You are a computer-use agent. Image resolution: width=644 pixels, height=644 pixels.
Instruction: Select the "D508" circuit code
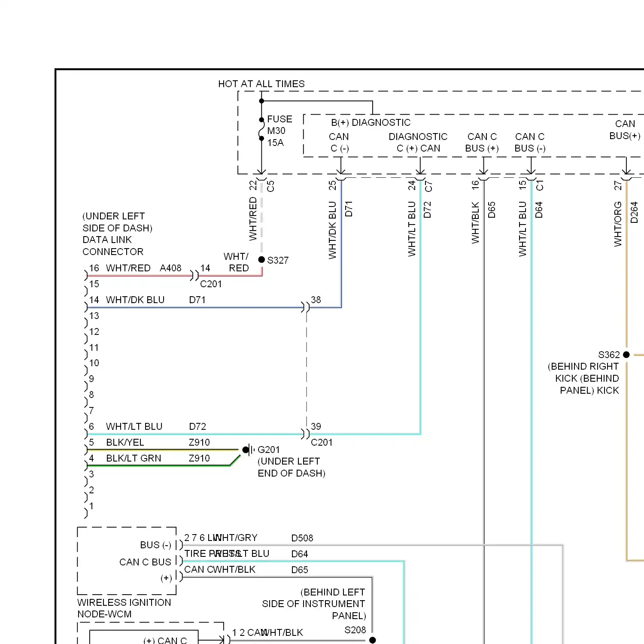click(x=302, y=538)
